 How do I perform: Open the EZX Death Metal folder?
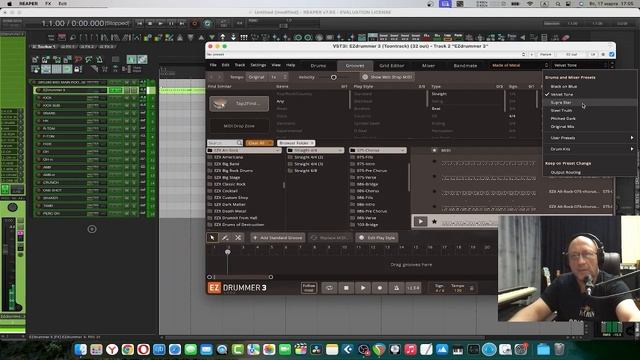[230, 211]
